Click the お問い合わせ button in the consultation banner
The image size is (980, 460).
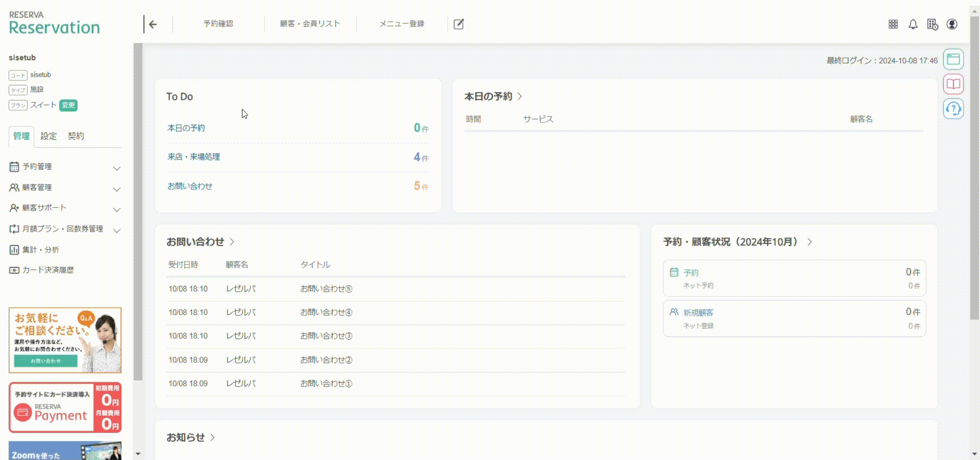point(46,361)
